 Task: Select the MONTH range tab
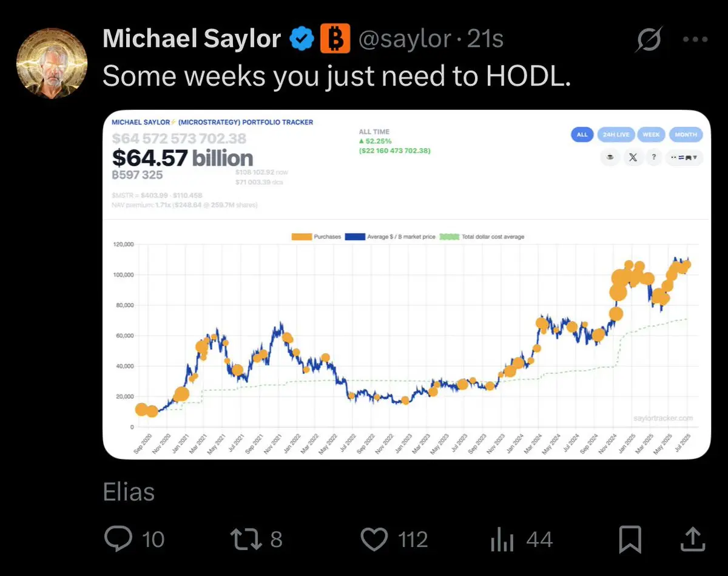[686, 134]
